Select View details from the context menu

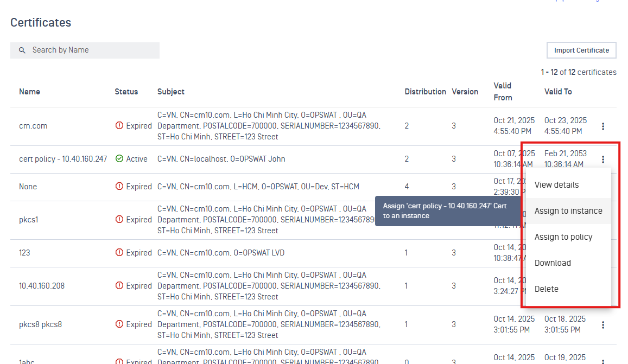556,185
